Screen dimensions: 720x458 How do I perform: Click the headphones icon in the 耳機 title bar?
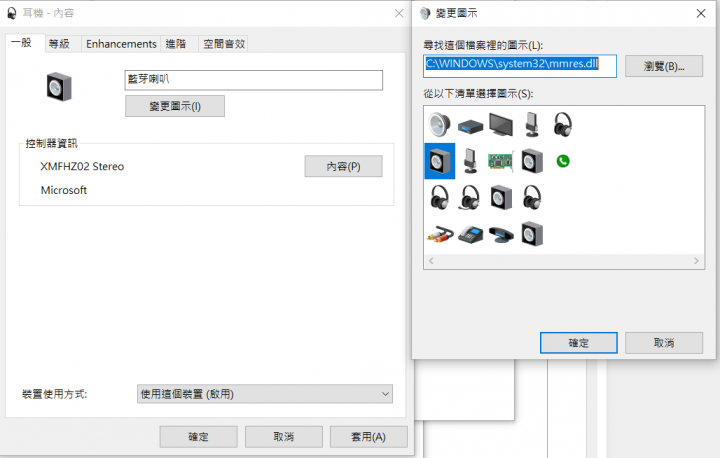point(12,13)
